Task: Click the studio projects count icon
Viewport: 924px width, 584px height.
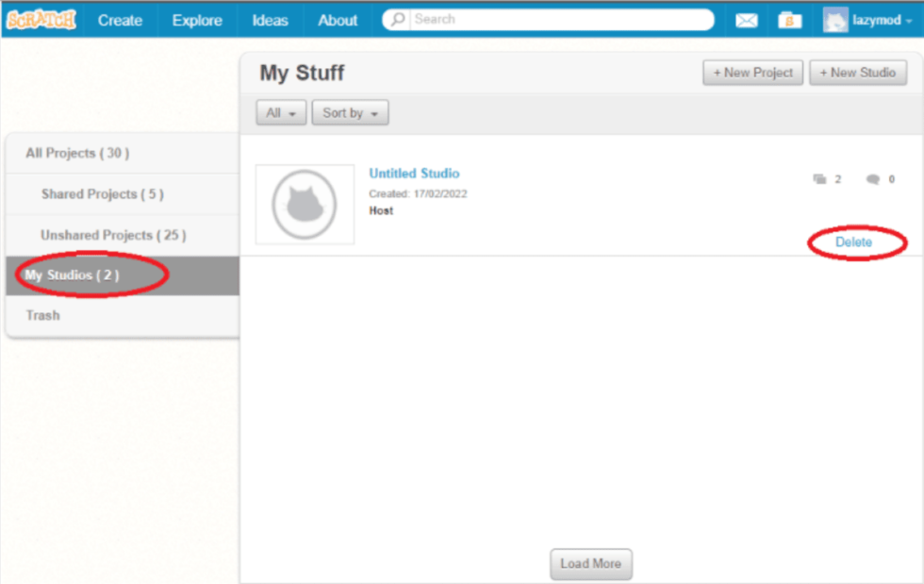Action: (821, 178)
